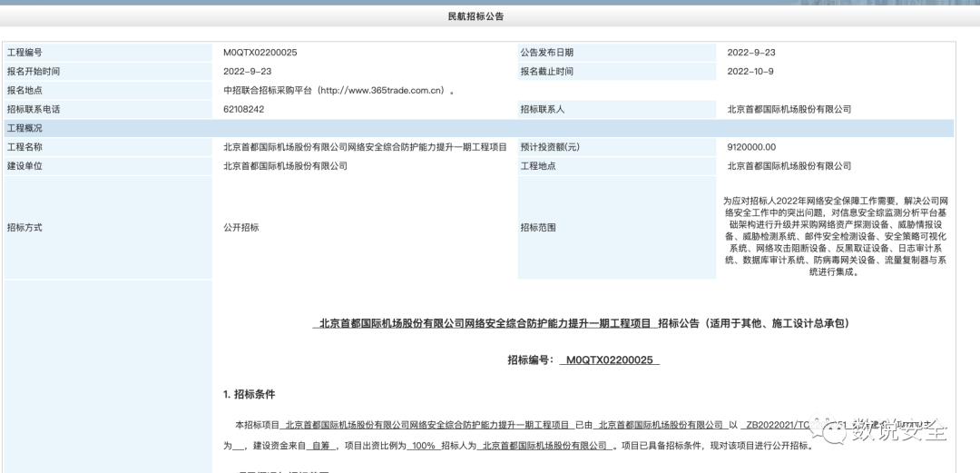Image resolution: width=980 pixels, height=473 pixels.
Task: Click the 民航招标公告 page title
Action: (x=475, y=16)
